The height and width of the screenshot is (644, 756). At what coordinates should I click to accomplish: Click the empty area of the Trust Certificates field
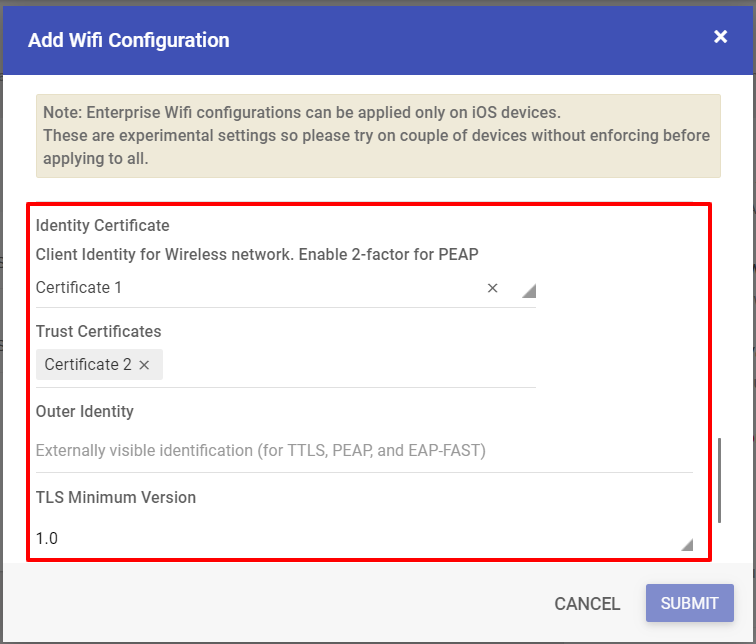(349, 364)
